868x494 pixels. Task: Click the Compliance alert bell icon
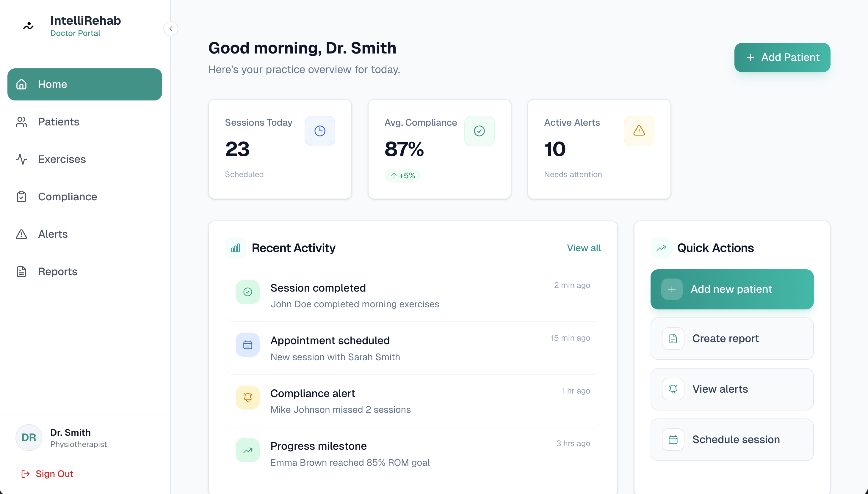(x=247, y=397)
